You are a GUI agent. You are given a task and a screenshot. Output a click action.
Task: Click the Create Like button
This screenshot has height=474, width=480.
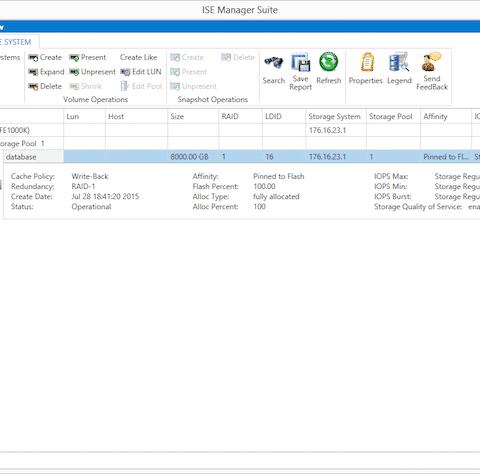click(x=139, y=57)
